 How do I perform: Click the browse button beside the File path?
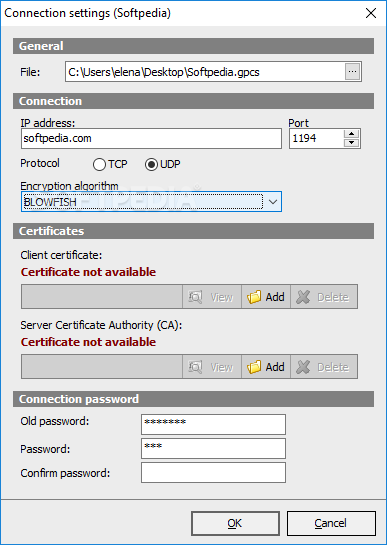tap(352, 72)
